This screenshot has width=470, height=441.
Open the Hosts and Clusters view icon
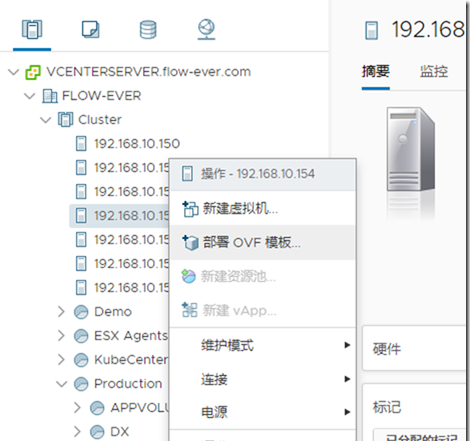[32, 29]
